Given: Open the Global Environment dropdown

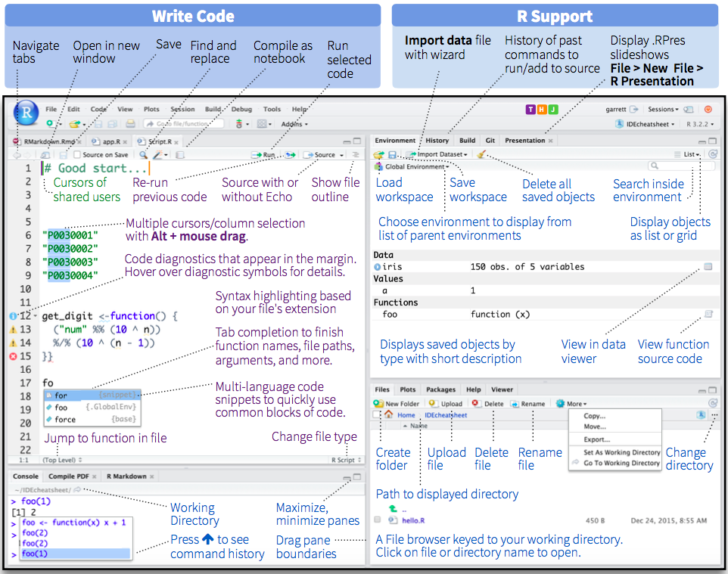Looking at the screenshot, I should (416, 166).
